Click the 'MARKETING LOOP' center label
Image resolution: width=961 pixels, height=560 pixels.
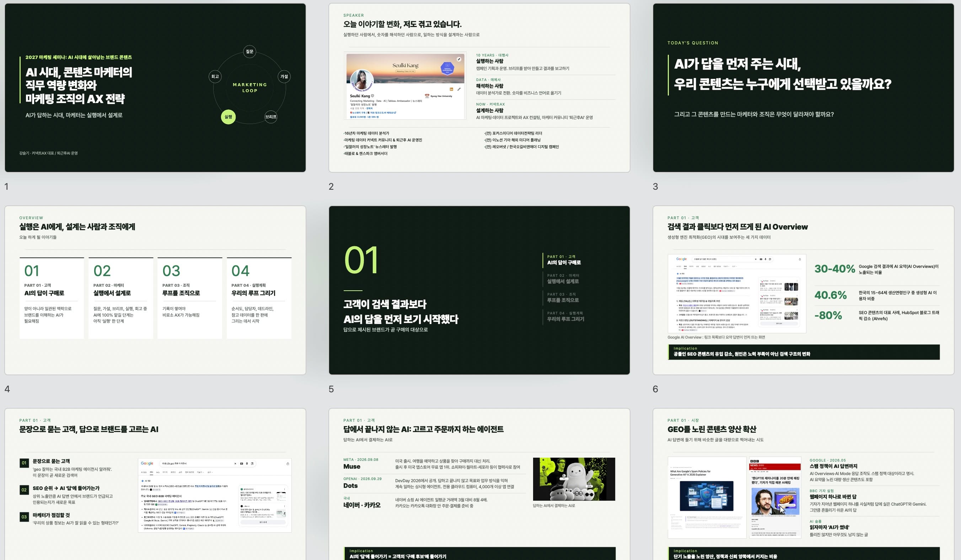pyautogui.click(x=250, y=88)
